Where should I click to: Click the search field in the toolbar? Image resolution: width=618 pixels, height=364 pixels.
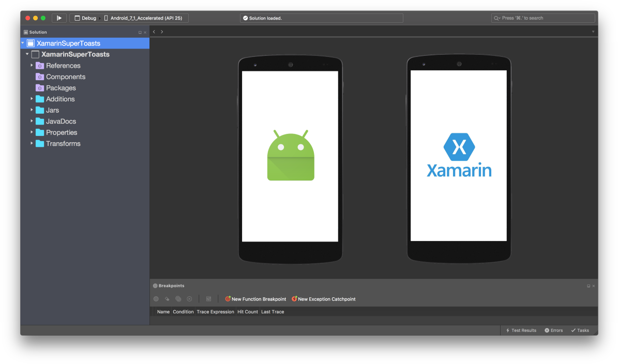coord(542,18)
